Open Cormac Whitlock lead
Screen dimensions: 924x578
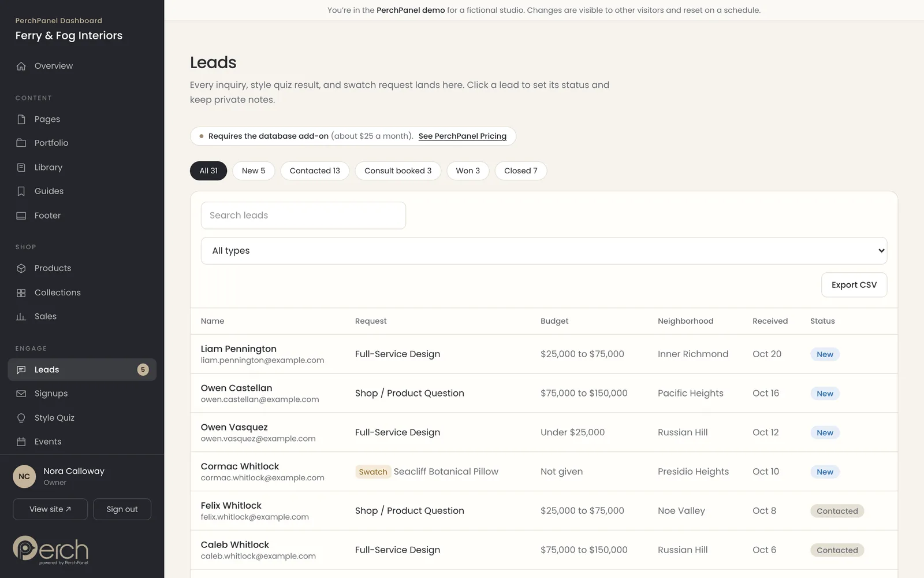pos(544,472)
